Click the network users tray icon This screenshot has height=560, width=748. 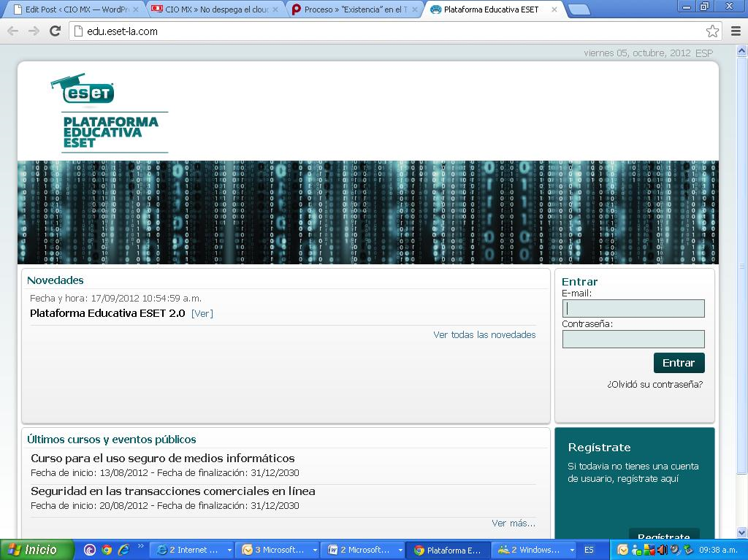pyautogui.click(x=636, y=550)
